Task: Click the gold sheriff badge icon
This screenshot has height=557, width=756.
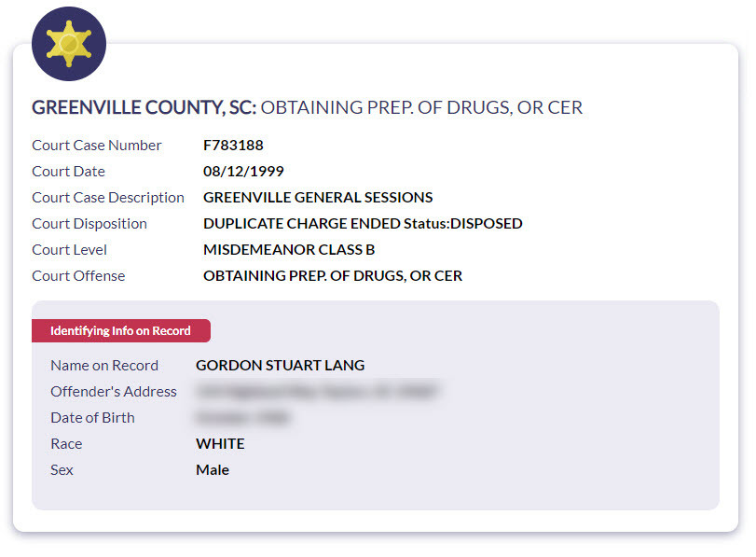Action: pyautogui.click(x=69, y=44)
